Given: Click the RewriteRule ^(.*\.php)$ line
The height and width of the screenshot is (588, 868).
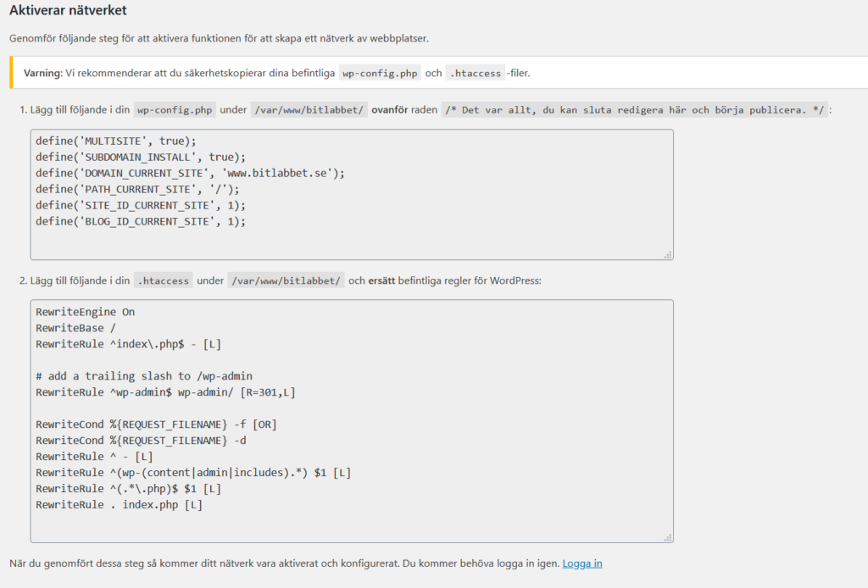Looking at the screenshot, I should point(129,488).
